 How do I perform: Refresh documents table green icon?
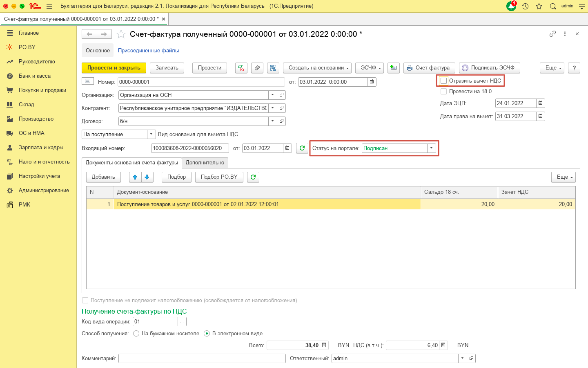coord(253,177)
